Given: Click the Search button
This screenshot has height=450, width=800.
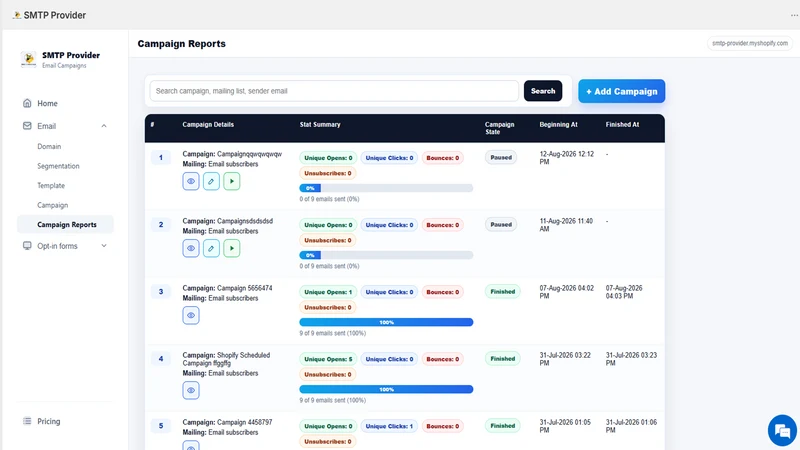Looking at the screenshot, I should [543, 91].
